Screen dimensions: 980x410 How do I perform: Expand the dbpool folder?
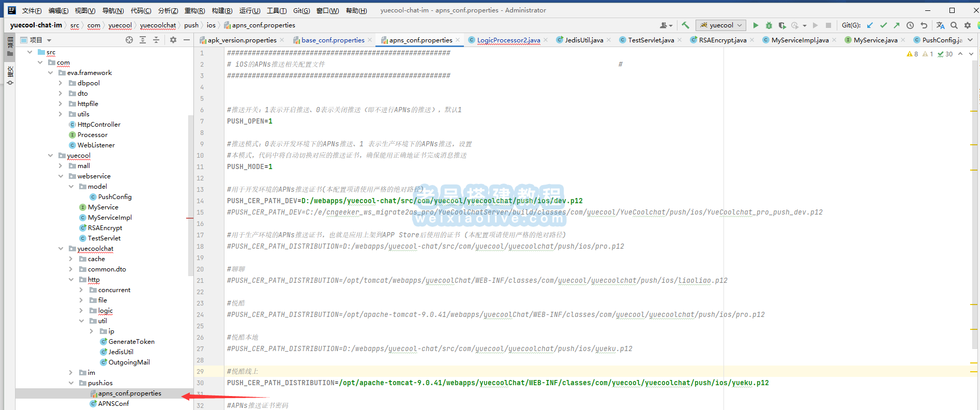61,83
